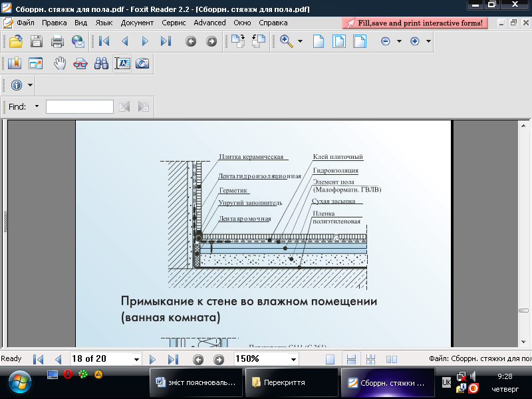Screen dimensions: 532x399
Task: Click the vertical scrollbar thumb
Action: (523, 311)
